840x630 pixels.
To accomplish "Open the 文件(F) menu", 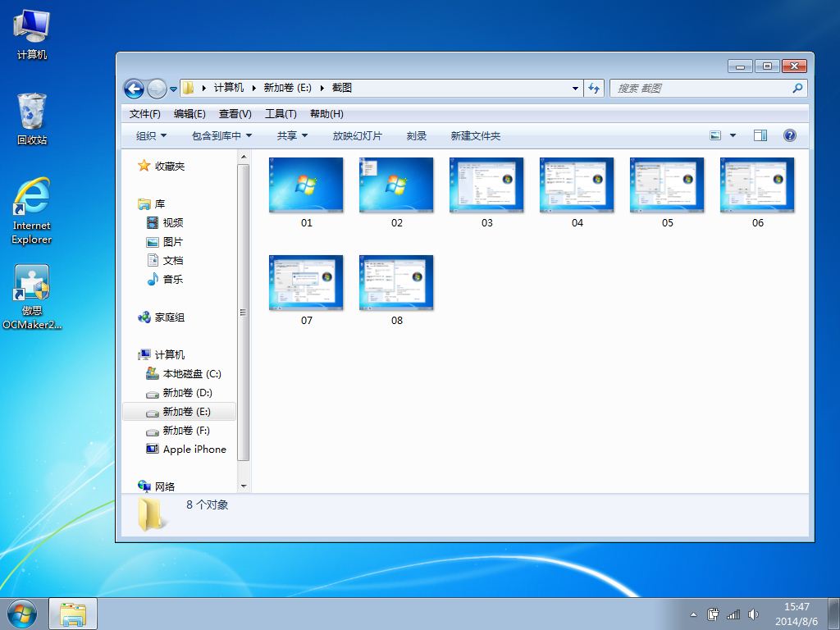I will 144,113.
